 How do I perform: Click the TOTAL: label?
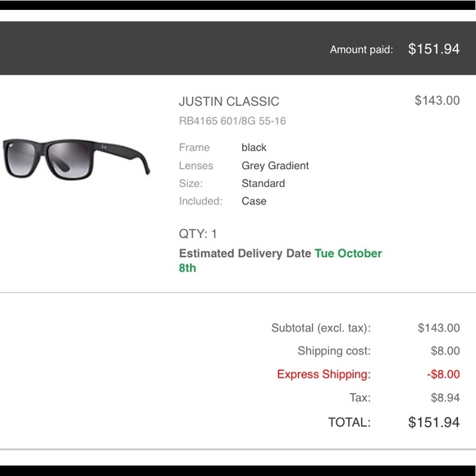coord(350,423)
